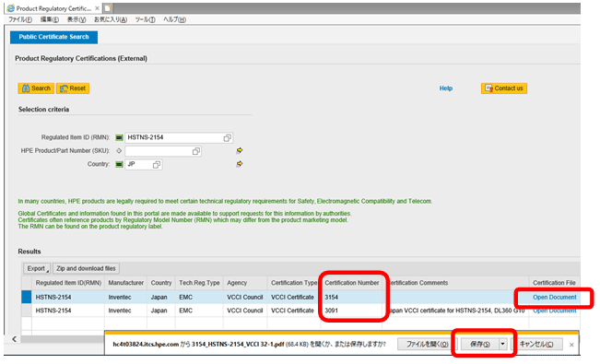Click certification number 3091 cell
600x364 pixels.
(351, 311)
